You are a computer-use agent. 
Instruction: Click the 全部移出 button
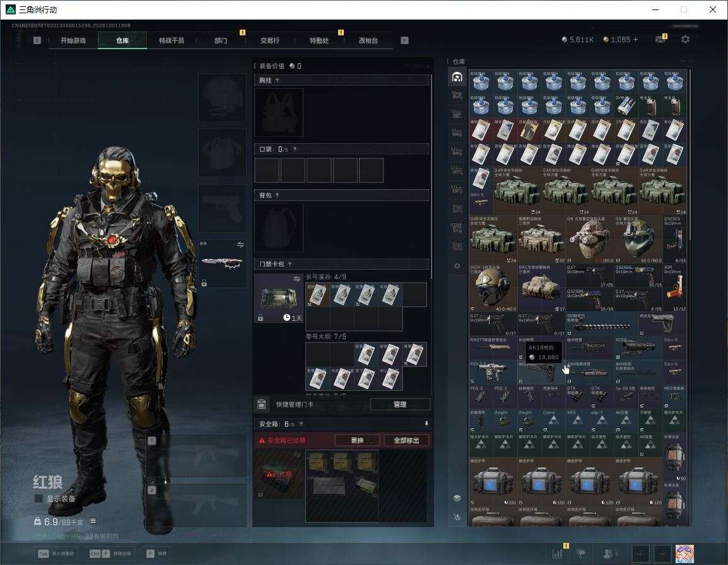pos(406,440)
